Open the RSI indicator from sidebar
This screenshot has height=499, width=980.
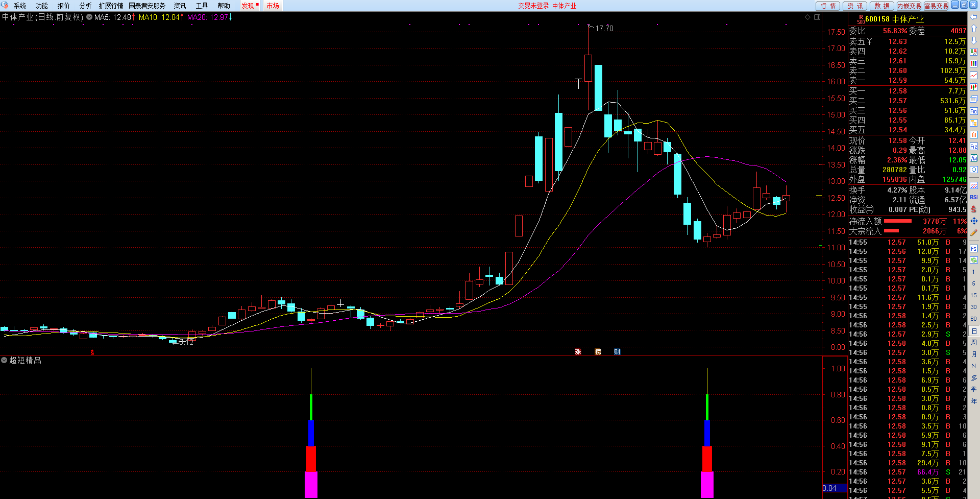[974, 197]
